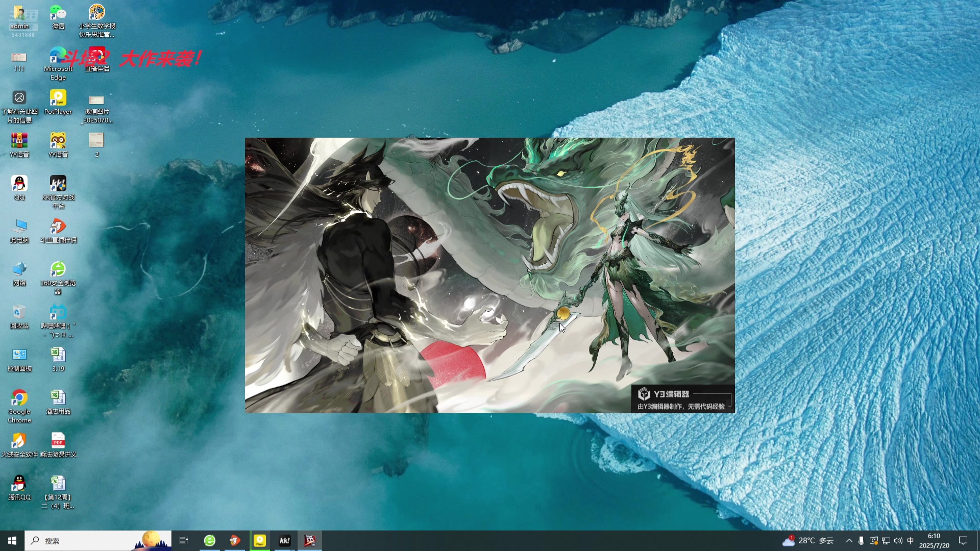Open 此电脑 (This PC) icon
Image resolution: width=980 pixels, height=551 pixels.
pyautogui.click(x=19, y=231)
